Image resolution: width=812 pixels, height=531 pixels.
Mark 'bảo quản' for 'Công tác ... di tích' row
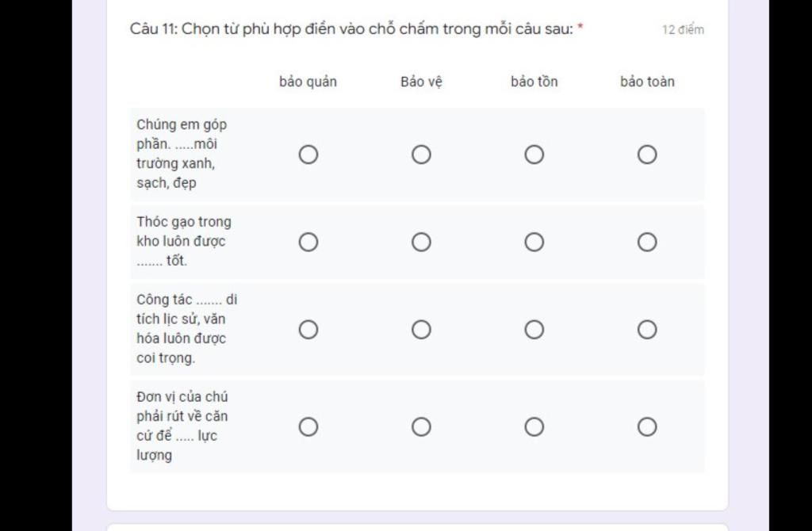(308, 330)
